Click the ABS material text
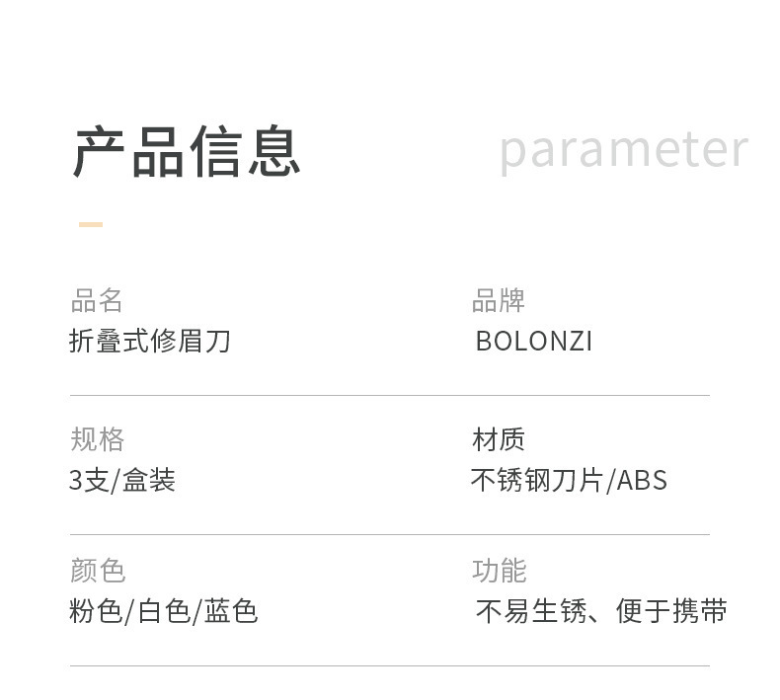 pyautogui.click(x=642, y=481)
